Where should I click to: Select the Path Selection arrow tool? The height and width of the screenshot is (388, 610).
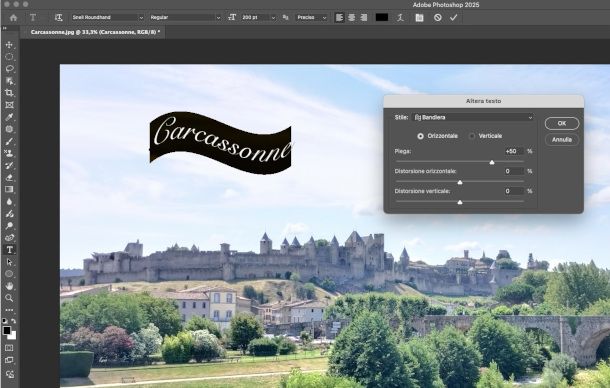tap(9, 262)
